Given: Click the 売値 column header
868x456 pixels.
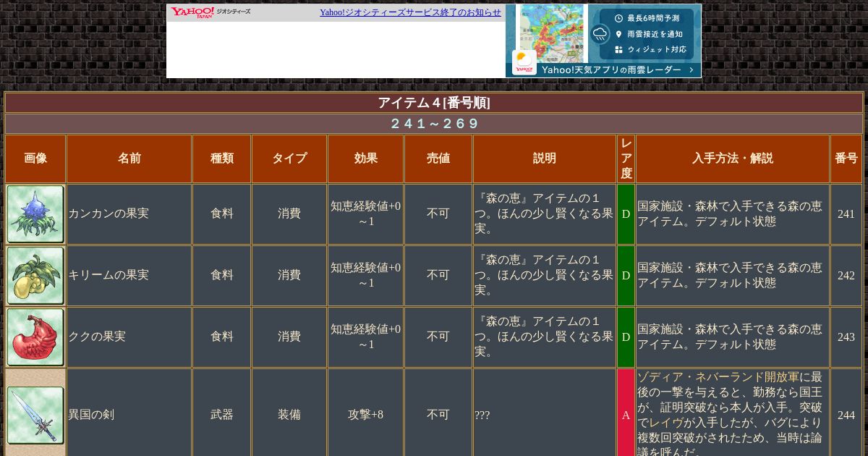Looking at the screenshot, I should [x=438, y=159].
